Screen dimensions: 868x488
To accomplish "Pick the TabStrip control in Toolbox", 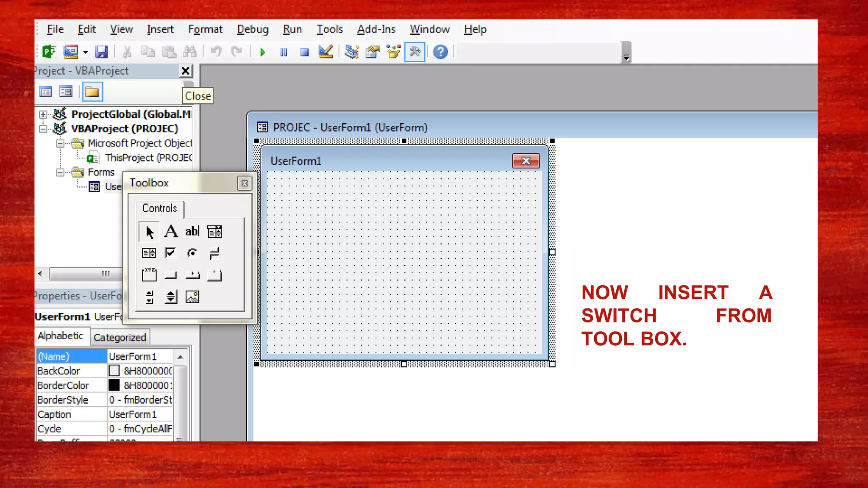I will click(192, 275).
